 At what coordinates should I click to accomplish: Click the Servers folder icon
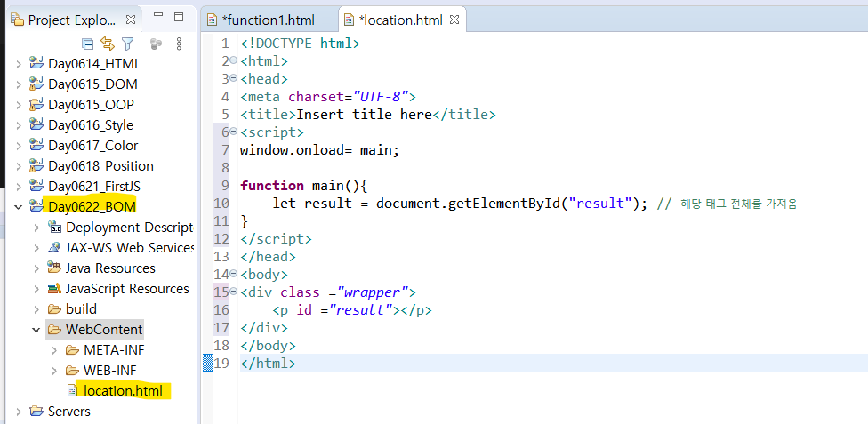tap(36, 412)
